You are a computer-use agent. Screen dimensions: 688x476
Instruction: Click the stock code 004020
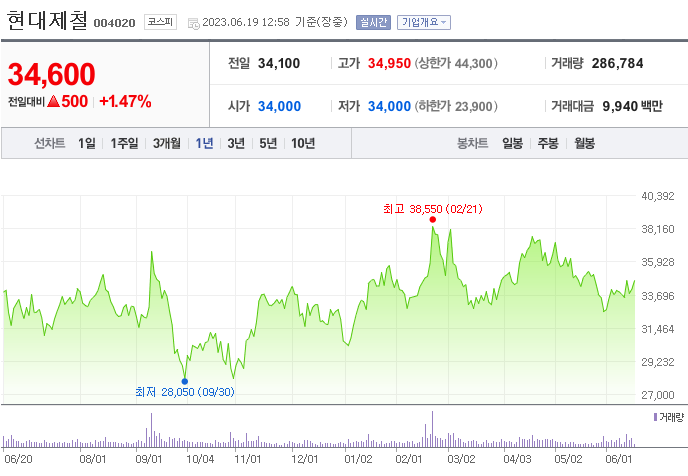(x=115, y=23)
